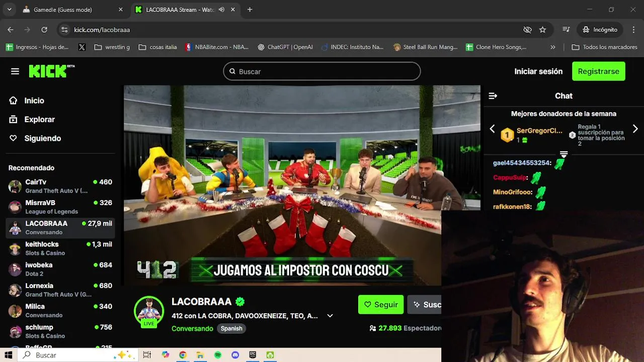Click the Windows taskbar Buscar search box
The width and height of the screenshot is (644, 362).
pyautogui.click(x=77, y=355)
